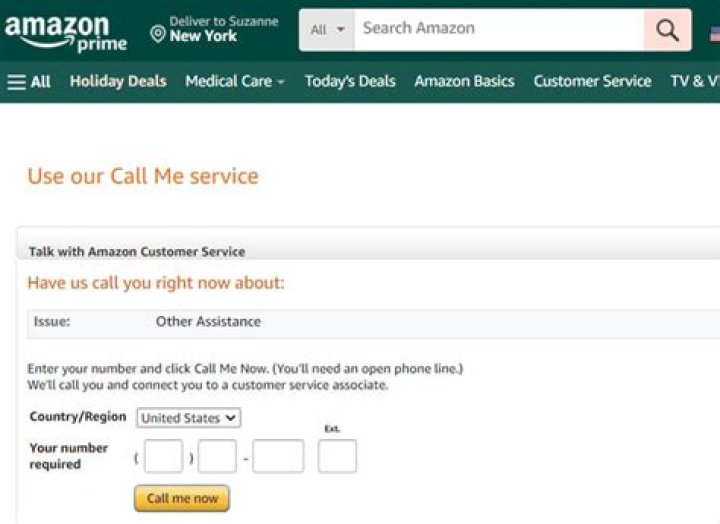Focus the phone prefix input box
720x524 pixels.
point(217,457)
